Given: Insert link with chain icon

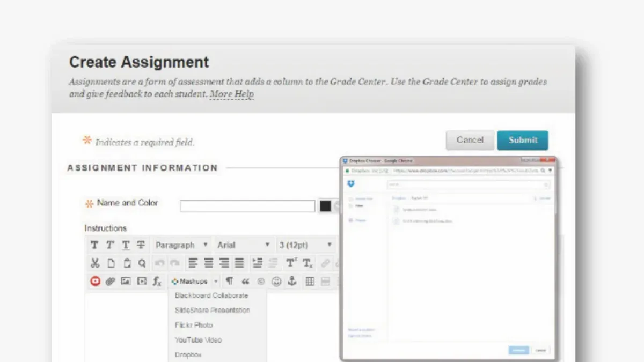Looking at the screenshot, I should point(325,263).
